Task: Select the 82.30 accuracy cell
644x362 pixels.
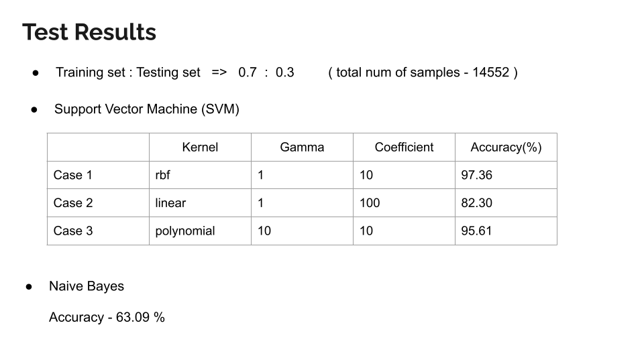Action: pos(506,202)
